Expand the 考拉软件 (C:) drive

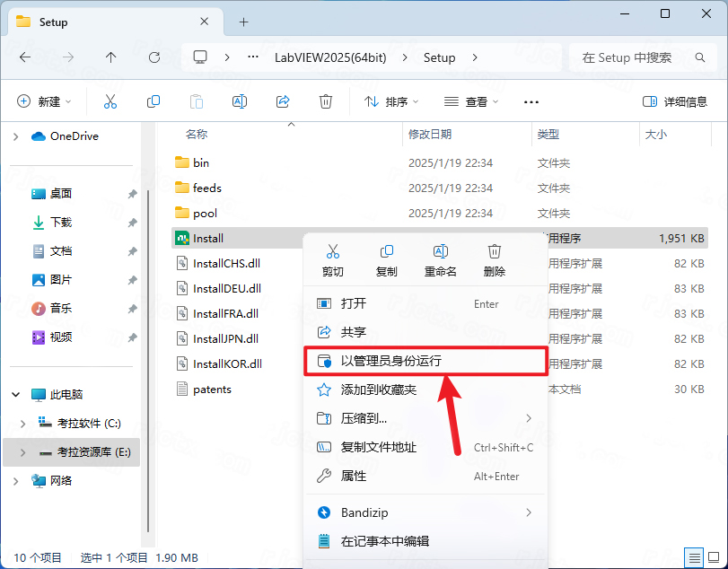pyautogui.click(x=22, y=424)
